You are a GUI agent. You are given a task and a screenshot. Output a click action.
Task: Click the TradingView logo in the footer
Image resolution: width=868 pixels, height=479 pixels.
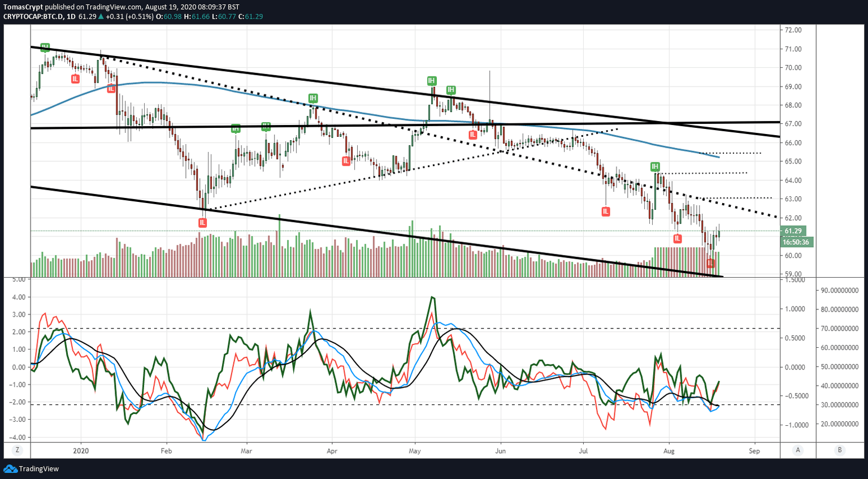click(31, 469)
